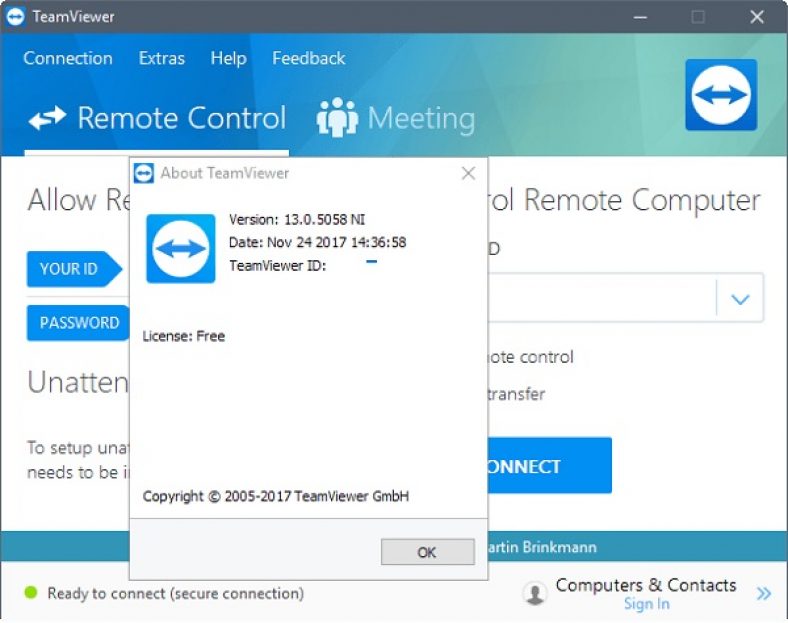Open the Extras menu
This screenshot has height=623, width=788.
pos(162,58)
